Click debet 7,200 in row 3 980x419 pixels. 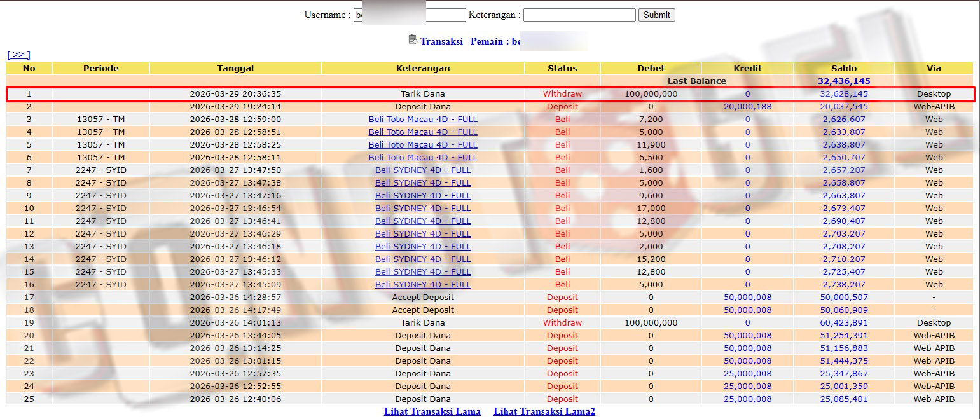pyautogui.click(x=651, y=119)
